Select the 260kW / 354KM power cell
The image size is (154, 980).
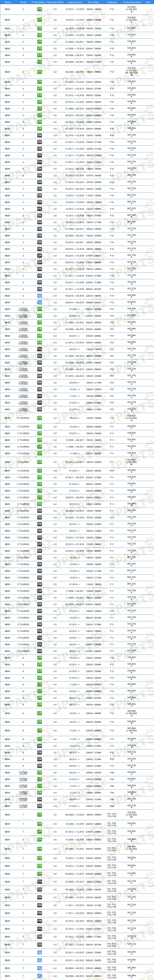point(94,961)
